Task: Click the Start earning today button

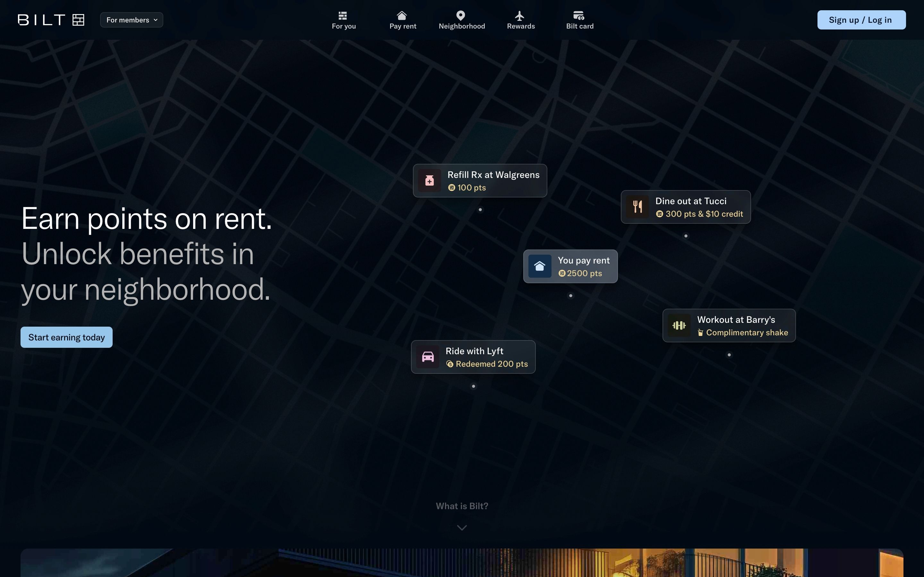Action: pyautogui.click(x=66, y=337)
